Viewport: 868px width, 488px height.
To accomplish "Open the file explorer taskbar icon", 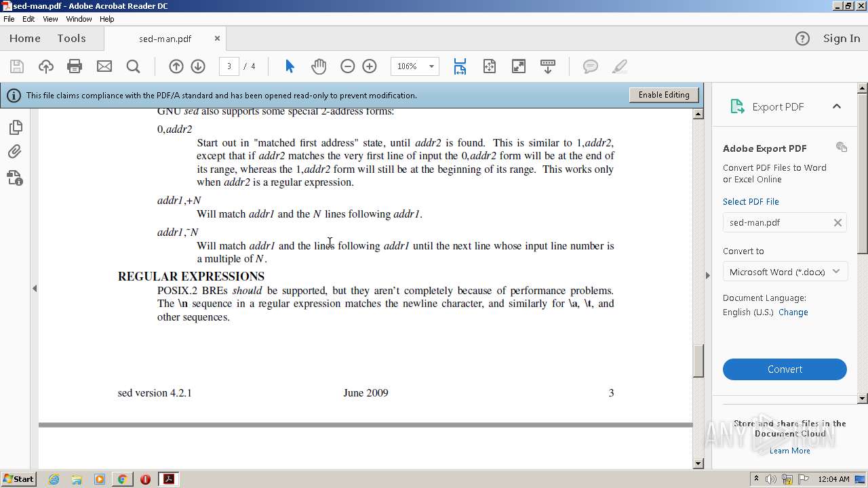I will pyautogui.click(x=77, y=479).
